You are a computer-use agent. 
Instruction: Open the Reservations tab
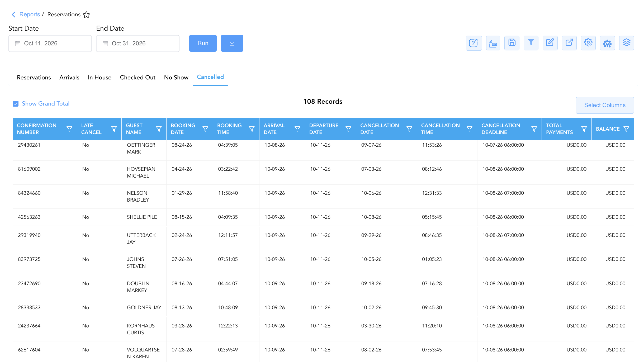click(34, 78)
